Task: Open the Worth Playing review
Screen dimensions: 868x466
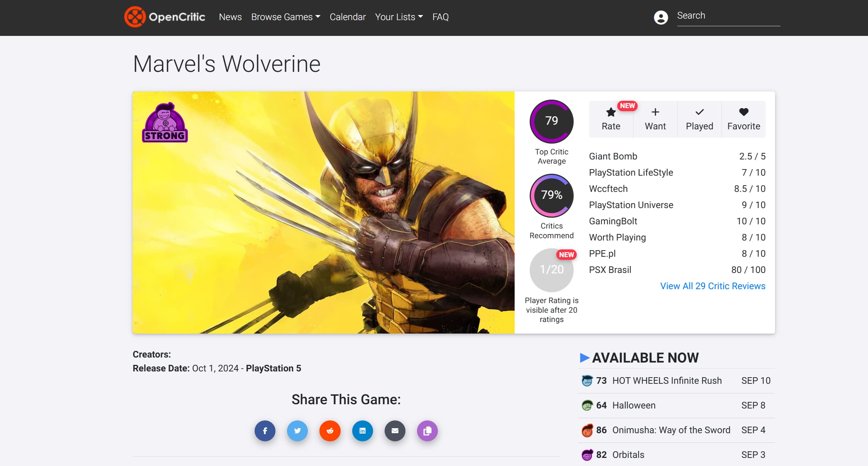Action: (x=617, y=237)
